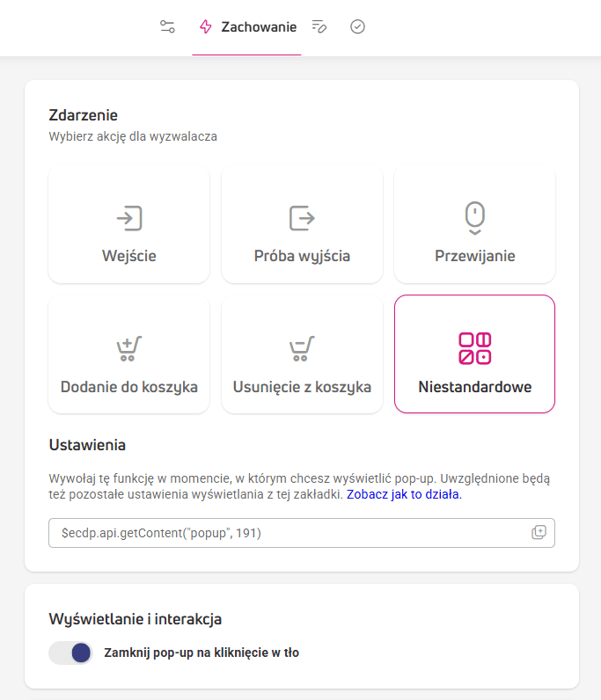Copy the getContent code with copy icon
601x700 pixels.
click(539, 532)
